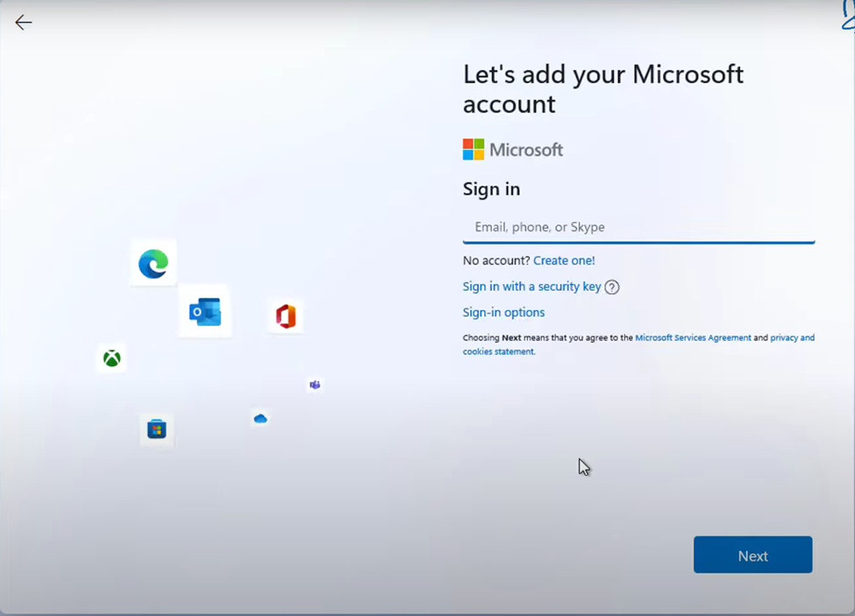Click the 'Let's add your Microsoft account' title
This screenshot has width=855, height=616.
pyautogui.click(x=603, y=89)
